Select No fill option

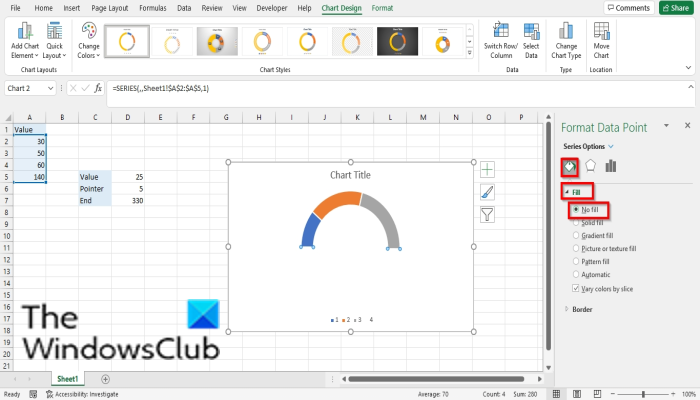pos(586,209)
